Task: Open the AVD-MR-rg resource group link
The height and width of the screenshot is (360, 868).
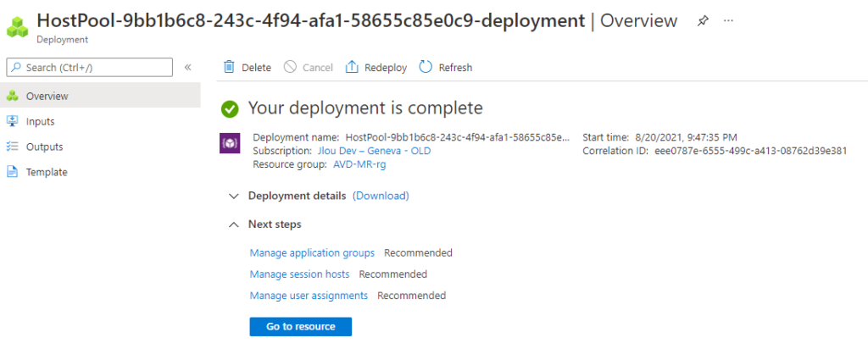Action: 359,164
